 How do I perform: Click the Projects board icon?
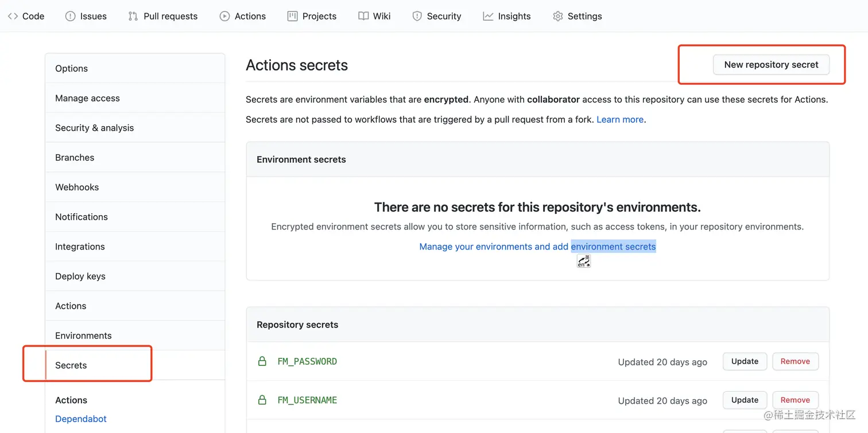pyautogui.click(x=292, y=16)
